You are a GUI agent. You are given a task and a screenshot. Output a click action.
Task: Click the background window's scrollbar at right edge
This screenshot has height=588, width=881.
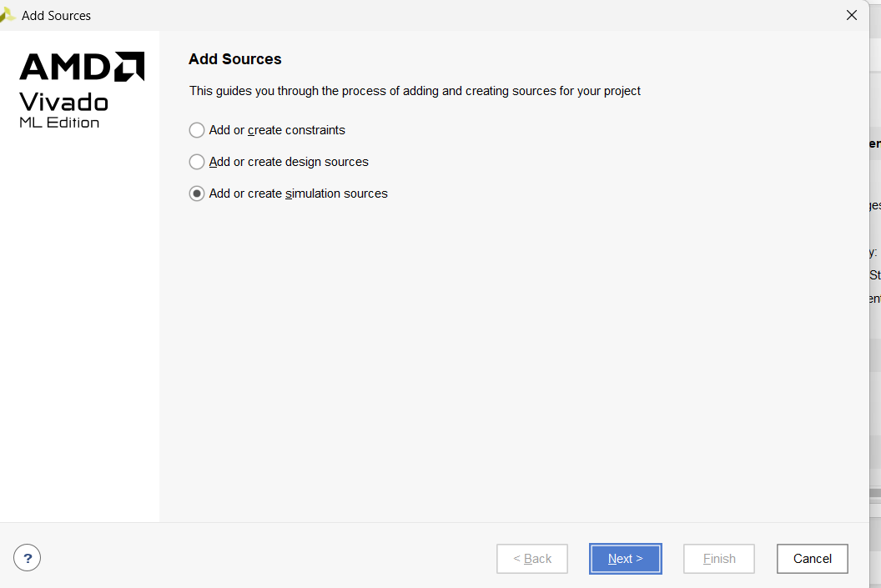[875, 493]
